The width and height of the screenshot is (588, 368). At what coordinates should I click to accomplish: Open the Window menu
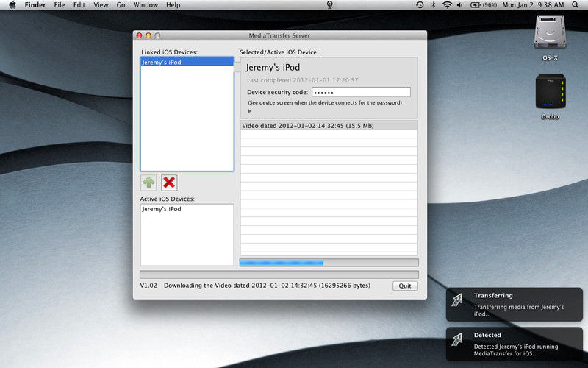pos(146,5)
